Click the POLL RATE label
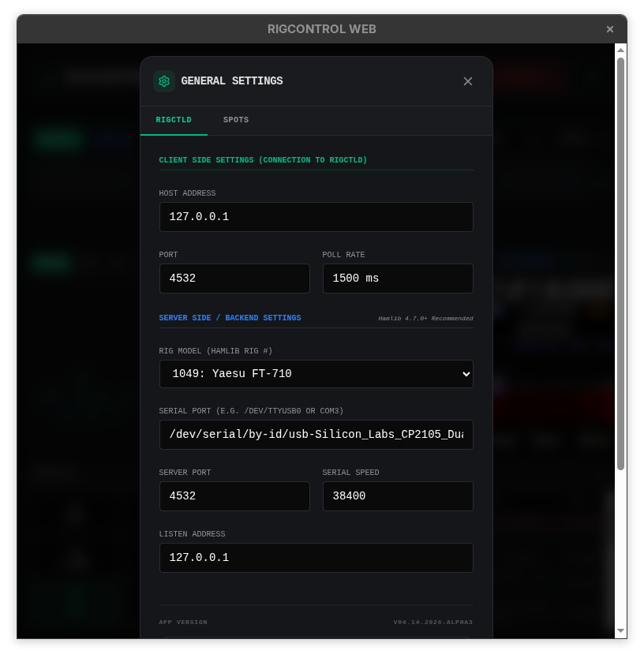This screenshot has height=658, width=644. [x=343, y=255]
